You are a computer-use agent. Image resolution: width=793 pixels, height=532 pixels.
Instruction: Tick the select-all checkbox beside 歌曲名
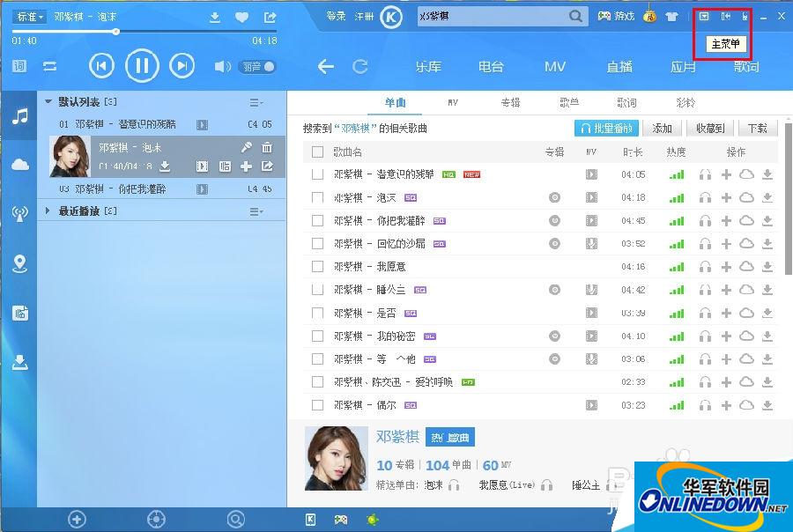pos(318,152)
